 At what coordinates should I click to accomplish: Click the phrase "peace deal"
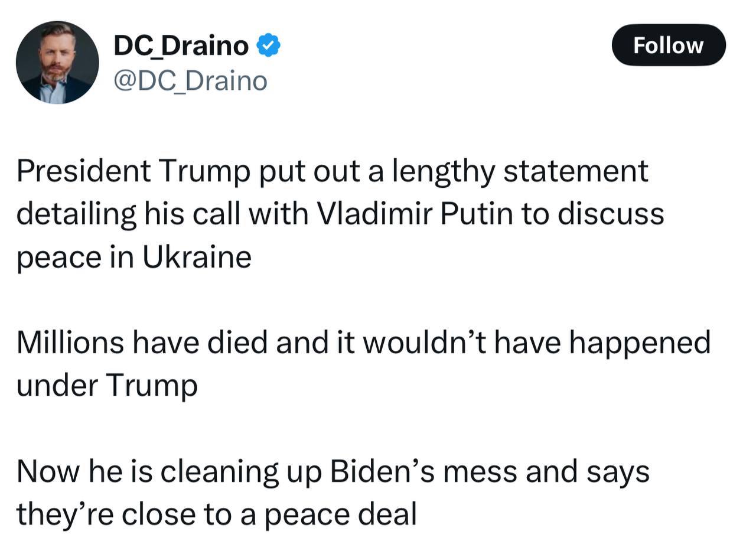point(340,514)
